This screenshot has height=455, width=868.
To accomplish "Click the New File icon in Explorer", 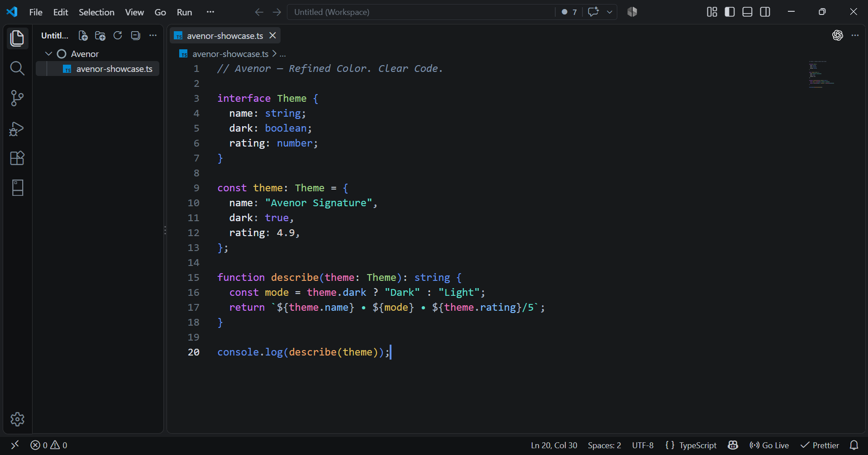I will (83, 35).
